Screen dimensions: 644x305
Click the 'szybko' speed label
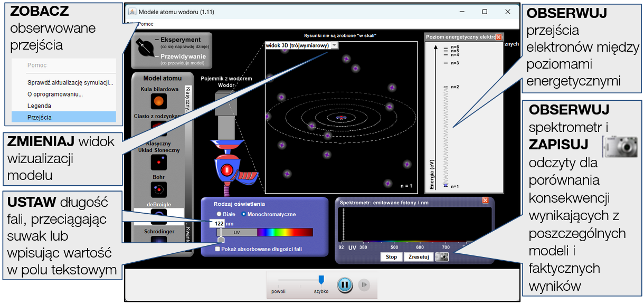[321, 291]
